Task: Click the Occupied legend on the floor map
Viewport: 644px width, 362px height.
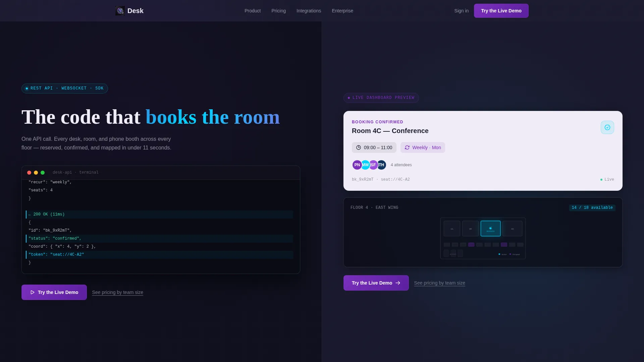Action: click(x=515, y=254)
